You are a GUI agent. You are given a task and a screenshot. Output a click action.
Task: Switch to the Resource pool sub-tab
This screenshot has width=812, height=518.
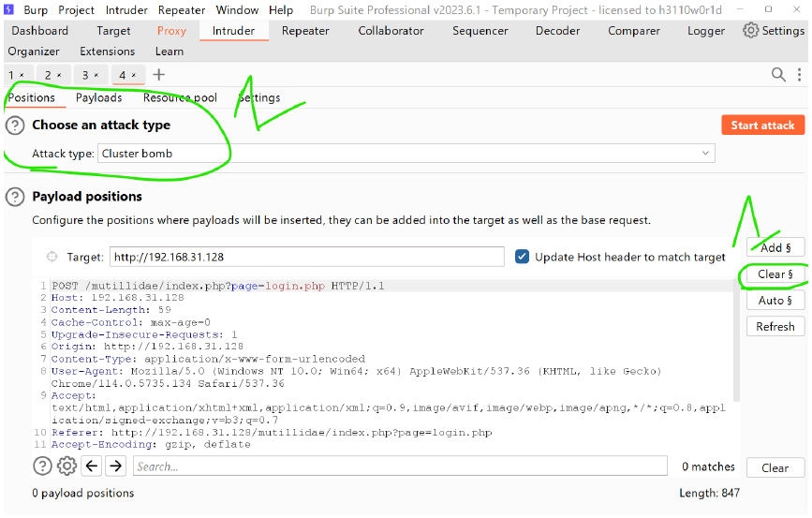(180, 98)
